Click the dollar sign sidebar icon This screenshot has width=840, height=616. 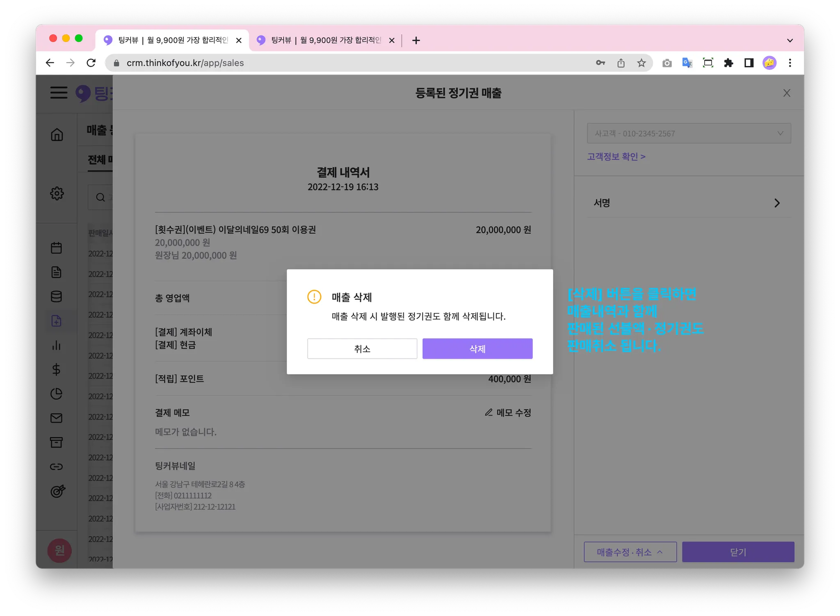pos(56,370)
